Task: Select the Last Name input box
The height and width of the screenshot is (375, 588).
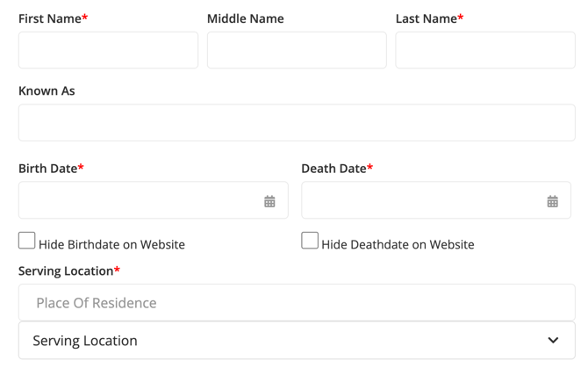Action: (x=484, y=51)
